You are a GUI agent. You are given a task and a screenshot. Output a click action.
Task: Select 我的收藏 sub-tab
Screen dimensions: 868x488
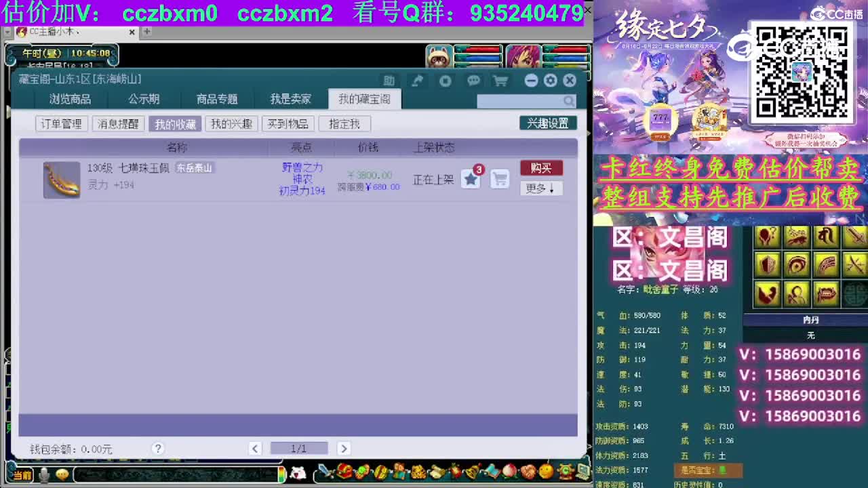(175, 124)
